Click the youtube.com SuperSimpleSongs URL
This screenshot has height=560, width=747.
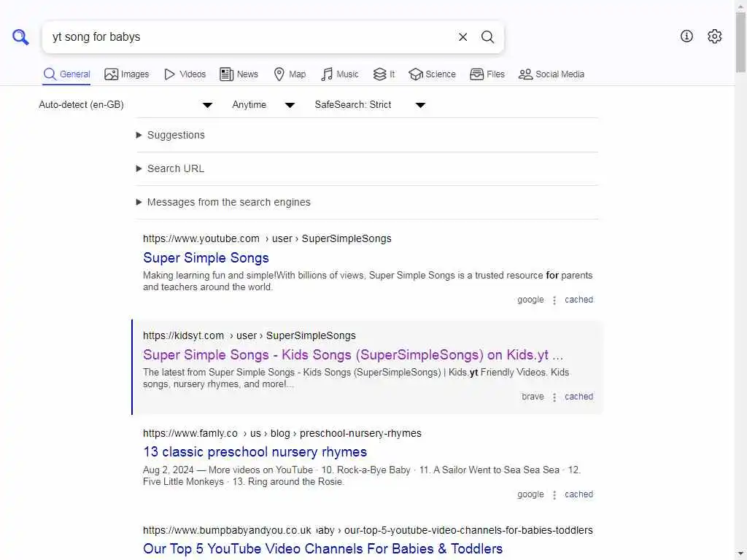267,238
